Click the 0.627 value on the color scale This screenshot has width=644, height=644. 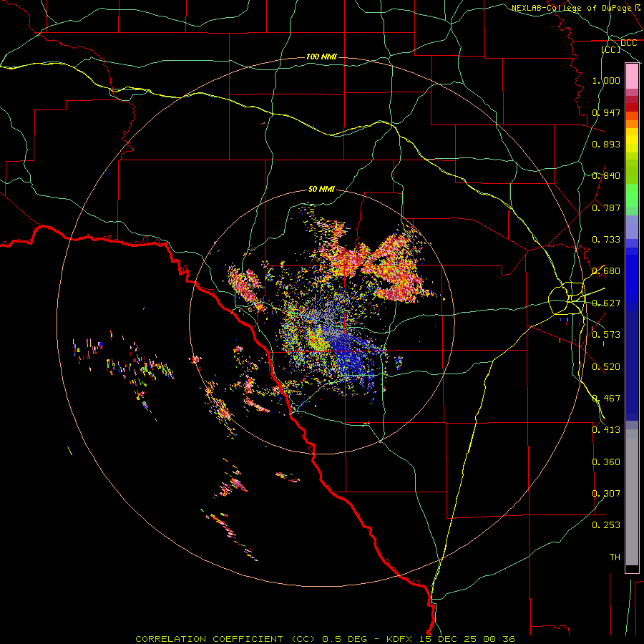coord(606,303)
